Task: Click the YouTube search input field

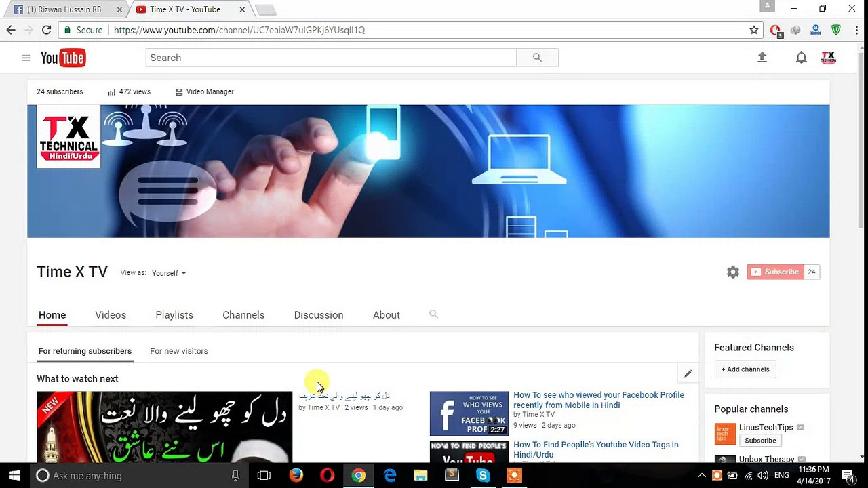Action: [331, 58]
